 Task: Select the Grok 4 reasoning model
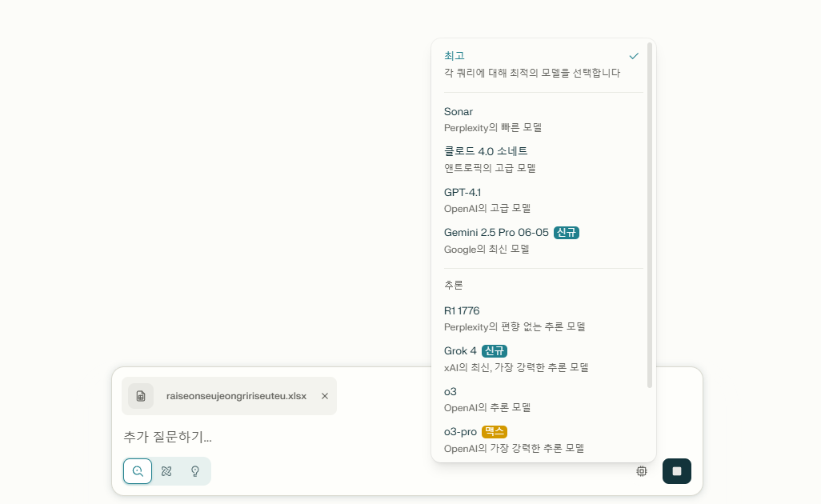[x=543, y=358]
